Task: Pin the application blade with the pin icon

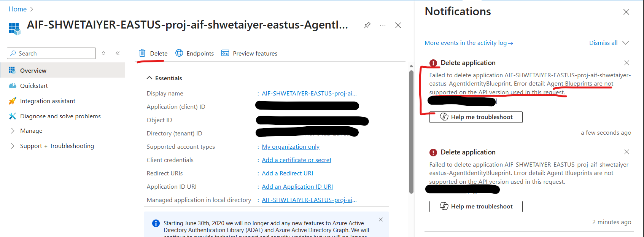Action: [367, 25]
